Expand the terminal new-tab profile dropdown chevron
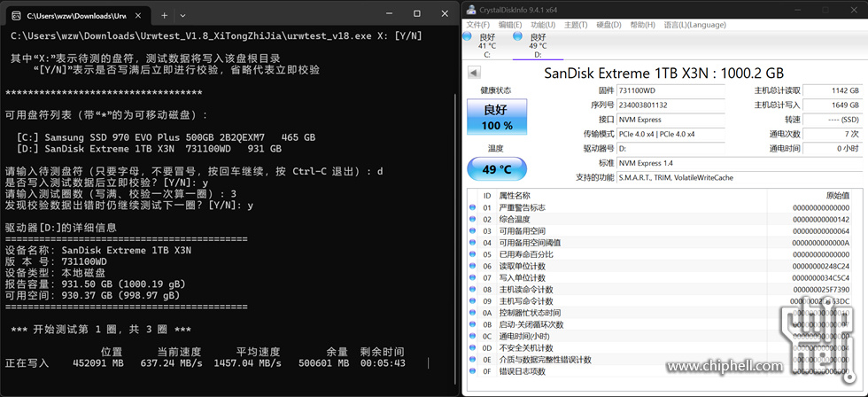868x397 pixels. click(182, 15)
